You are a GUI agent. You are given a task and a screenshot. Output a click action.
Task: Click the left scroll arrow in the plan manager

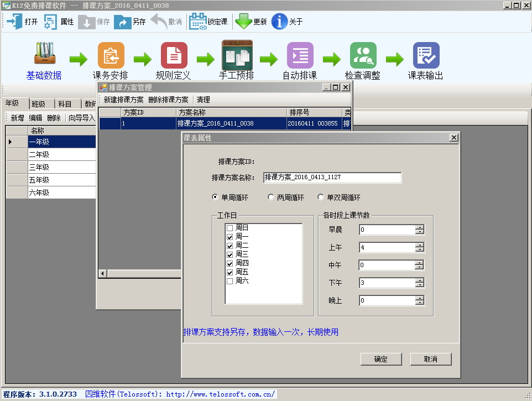103,273
